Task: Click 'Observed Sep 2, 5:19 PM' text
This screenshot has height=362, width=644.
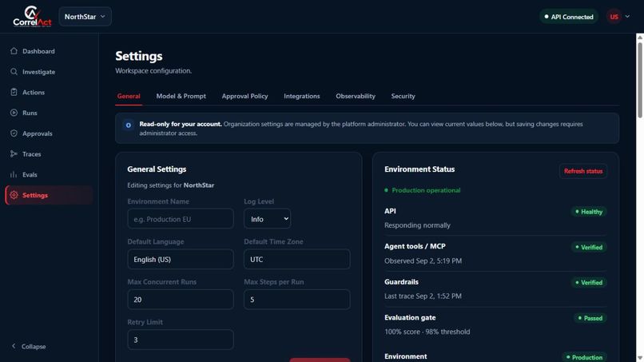Action: pos(423,261)
